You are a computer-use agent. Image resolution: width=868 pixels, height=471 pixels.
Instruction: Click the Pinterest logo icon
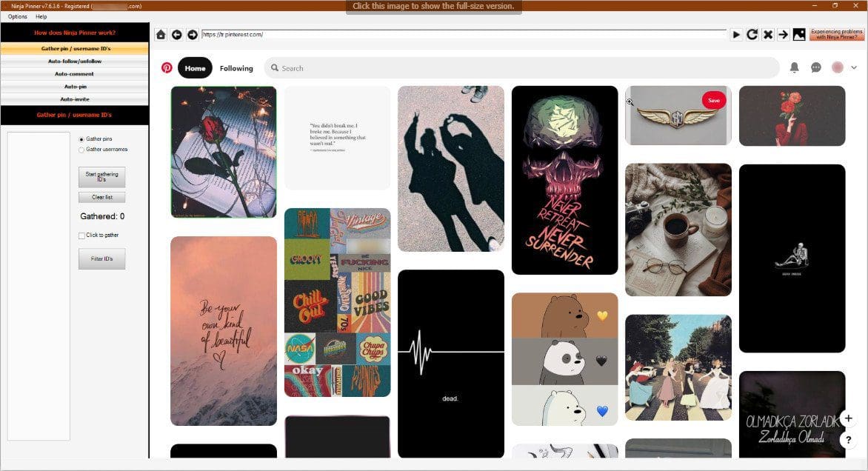166,67
